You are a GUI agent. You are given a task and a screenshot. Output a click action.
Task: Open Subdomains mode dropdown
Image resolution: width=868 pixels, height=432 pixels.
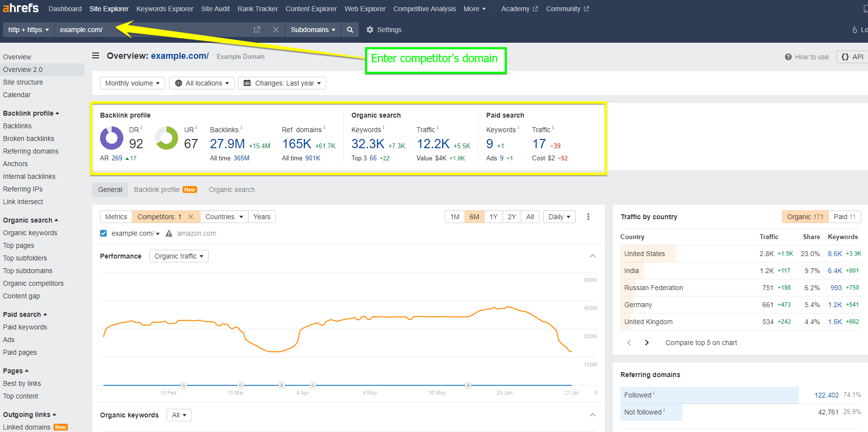click(x=313, y=30)
